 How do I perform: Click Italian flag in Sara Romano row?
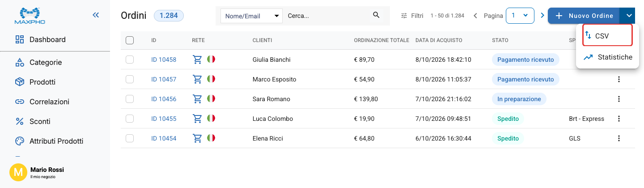tap(211, 98)
